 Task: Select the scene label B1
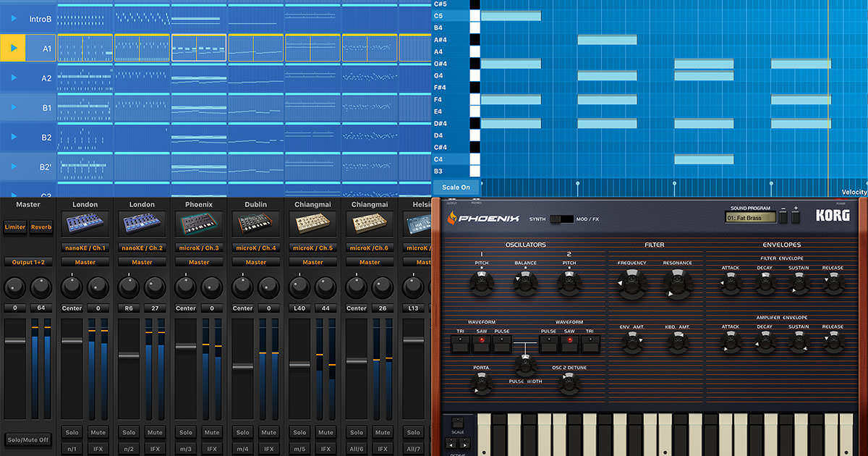pos(46,107)
